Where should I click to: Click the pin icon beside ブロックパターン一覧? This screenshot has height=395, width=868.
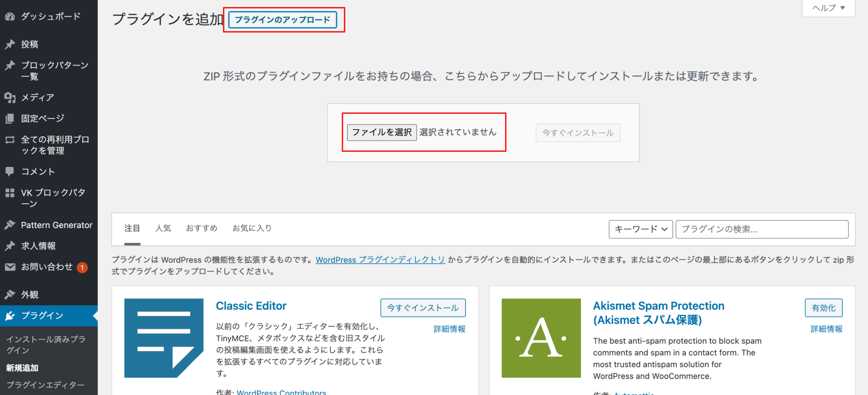pyautogui.click(x=10, y=65)
